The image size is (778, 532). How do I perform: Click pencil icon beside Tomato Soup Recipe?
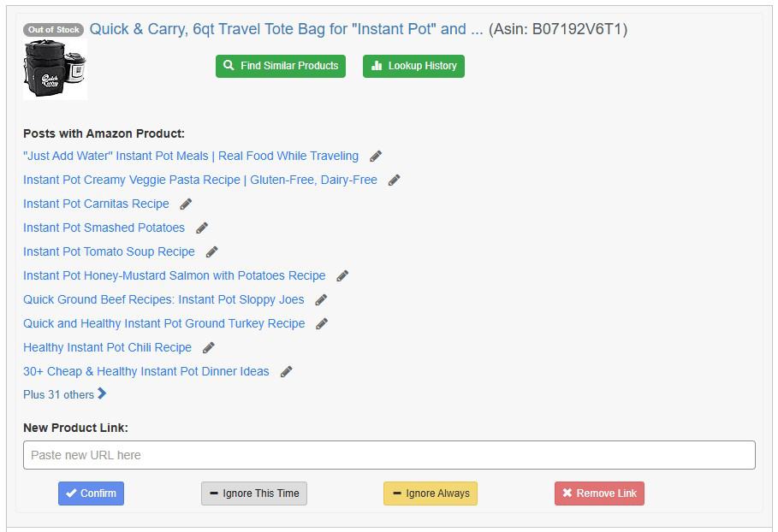pyautogui.click(x=211, y=251)
